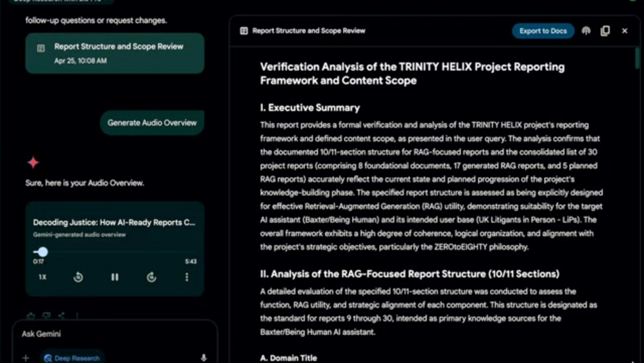The height and width of the screenshot is (363, 644).
Task: Open Report Structure and Scope Review card
Action: point(114,53)
